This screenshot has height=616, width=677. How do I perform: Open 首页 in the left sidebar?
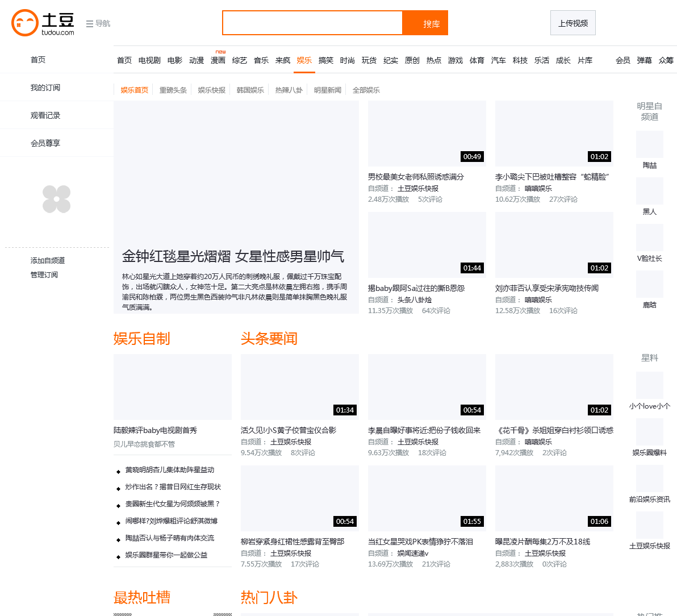pos(38,60)
